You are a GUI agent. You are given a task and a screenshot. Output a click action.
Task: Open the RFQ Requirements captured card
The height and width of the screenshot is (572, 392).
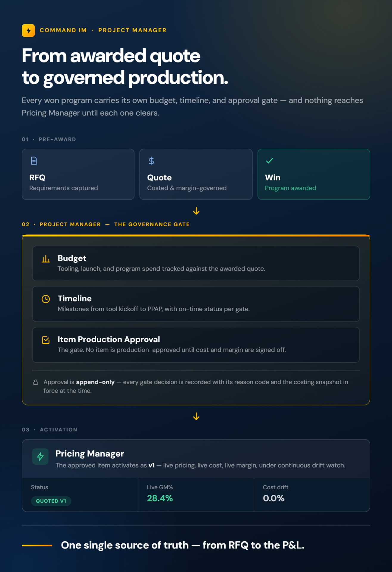78,174
